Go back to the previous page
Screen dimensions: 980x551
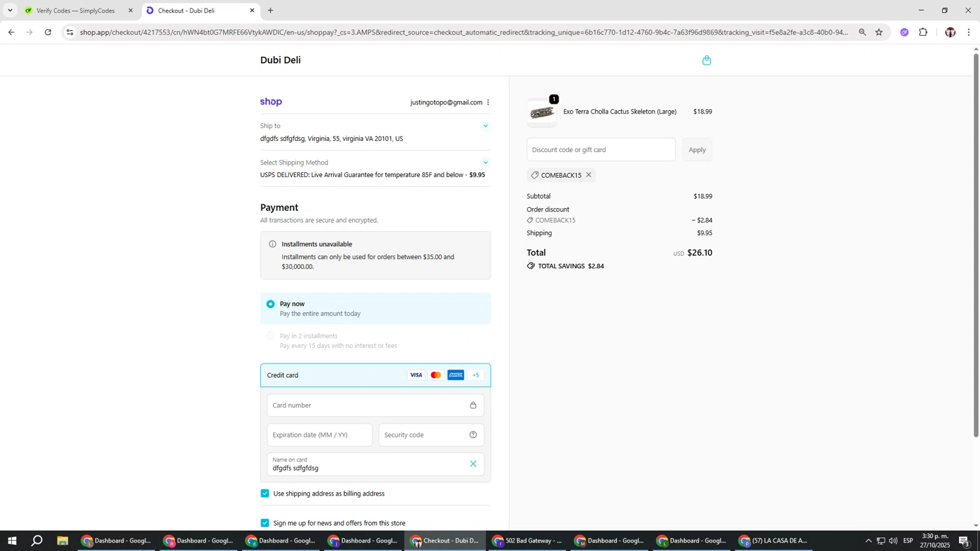[11, 32]
